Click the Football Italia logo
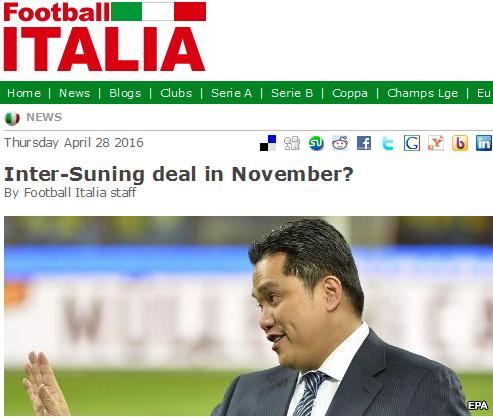The image size is (493, 417). click(104, 36)
